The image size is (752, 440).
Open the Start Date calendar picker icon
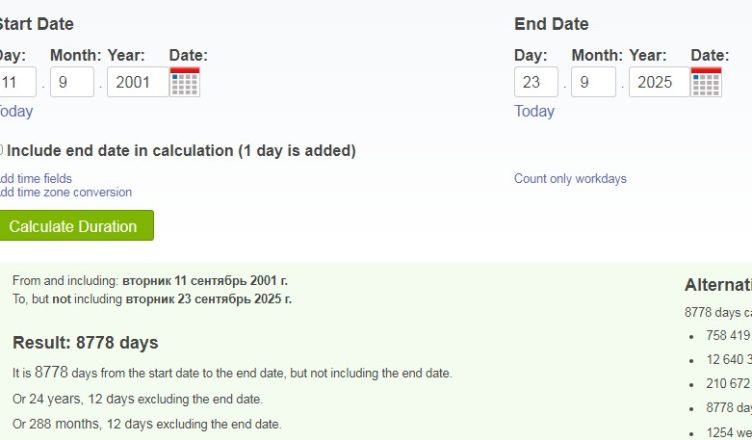tap(184, 82)
